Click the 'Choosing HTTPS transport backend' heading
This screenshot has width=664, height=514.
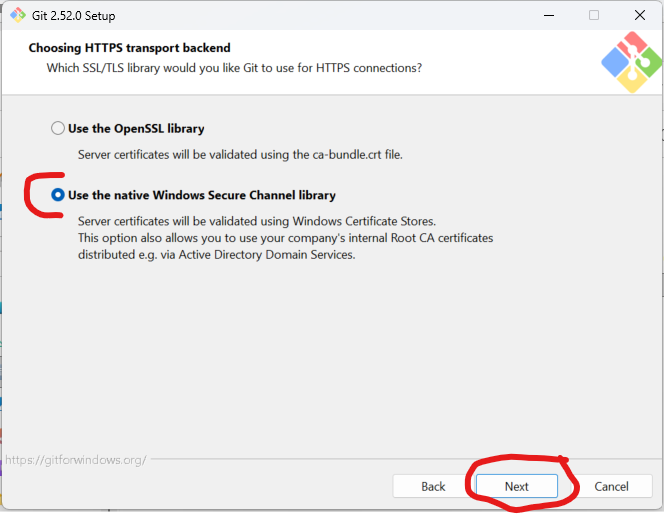coord(130,48)
